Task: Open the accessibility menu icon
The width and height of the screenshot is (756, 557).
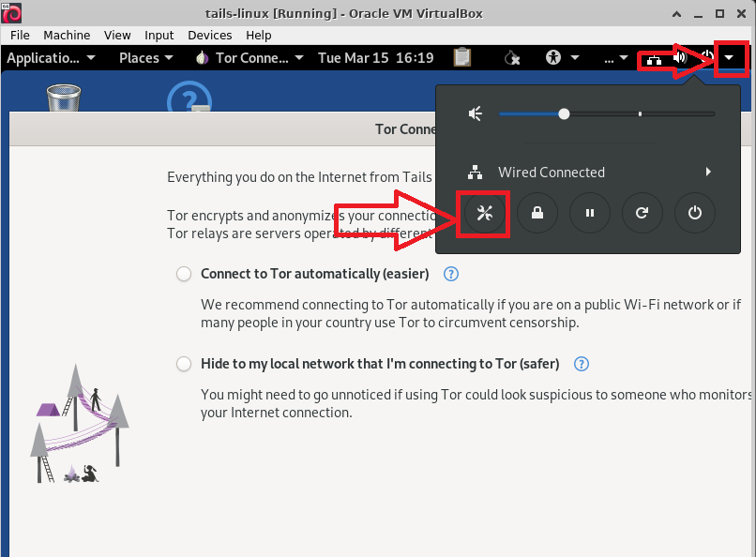Action: [553, 58]
